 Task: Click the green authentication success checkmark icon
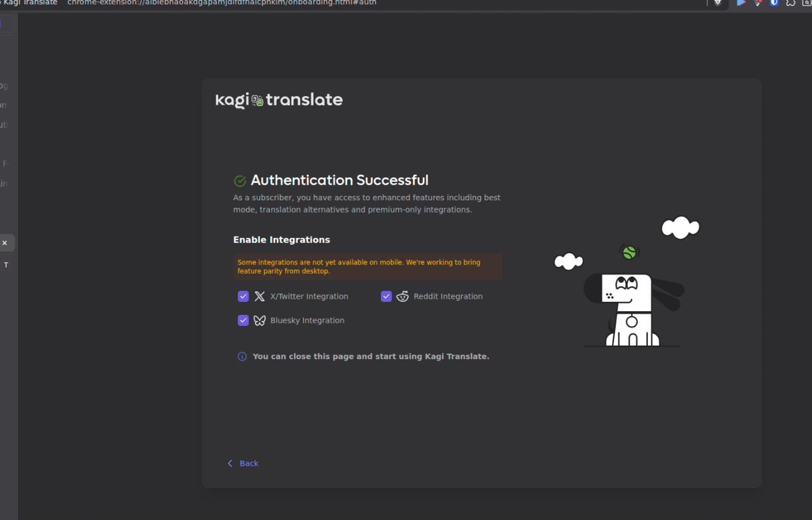[240, 181]
